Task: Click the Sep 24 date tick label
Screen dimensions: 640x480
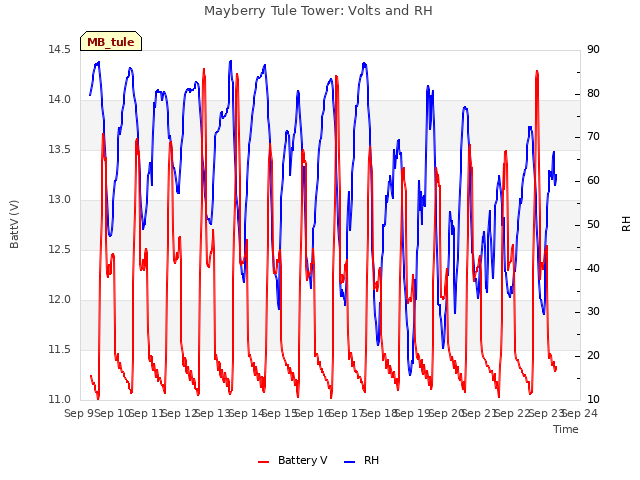Action: point(580,414)
